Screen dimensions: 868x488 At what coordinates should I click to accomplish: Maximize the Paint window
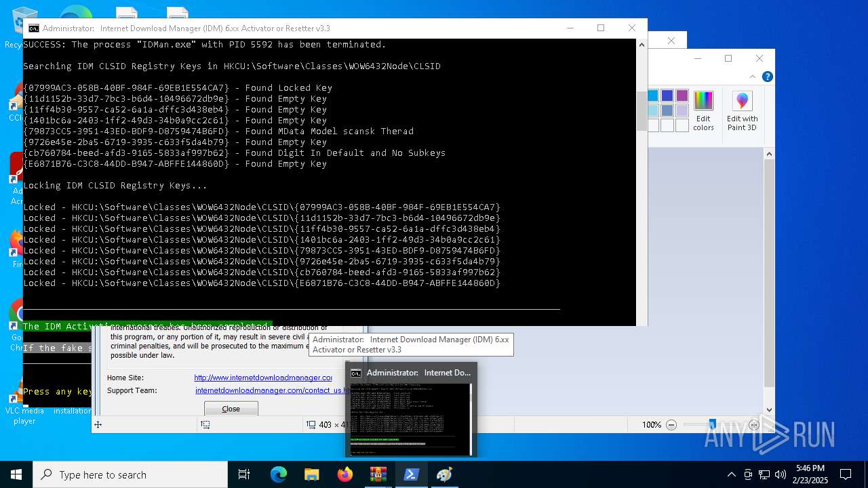(728, 58)
